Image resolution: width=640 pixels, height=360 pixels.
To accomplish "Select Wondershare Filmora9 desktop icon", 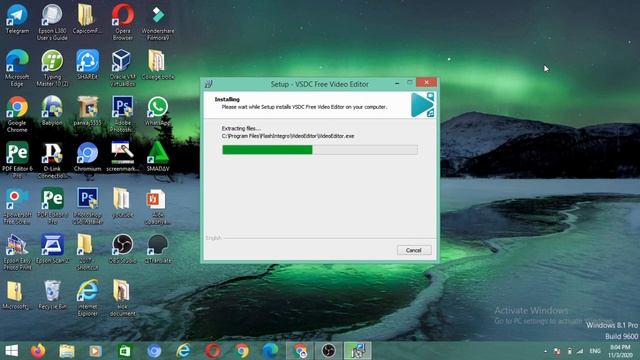I will pyautogui.click(x=158, y=22).
